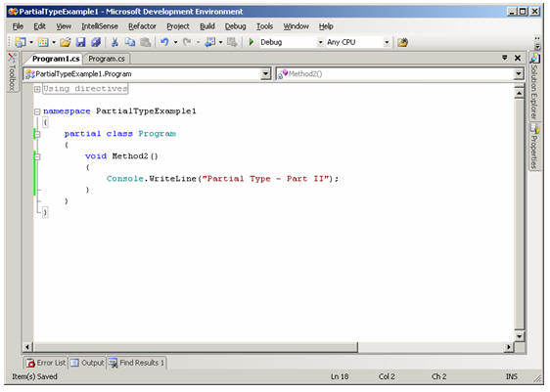Click the Output window icon
Screen dimensions: 550x392
tap(74, 363)
